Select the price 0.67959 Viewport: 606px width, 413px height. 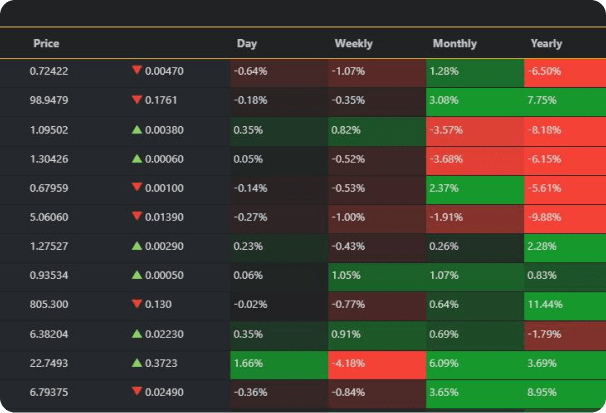click(49, 188)
